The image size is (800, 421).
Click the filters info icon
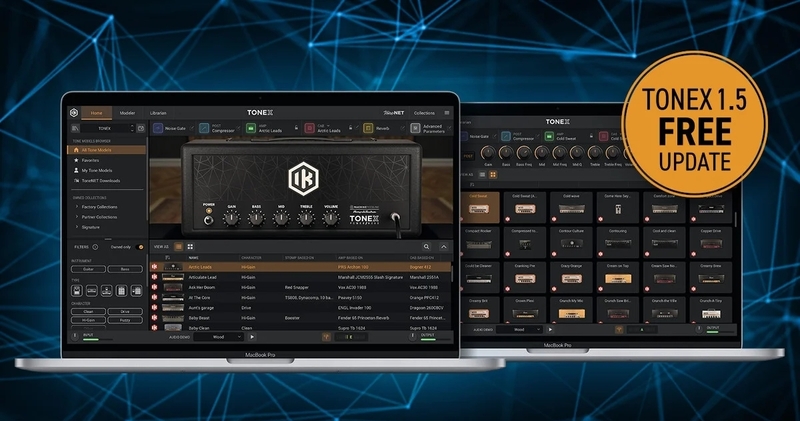point(95,247)
